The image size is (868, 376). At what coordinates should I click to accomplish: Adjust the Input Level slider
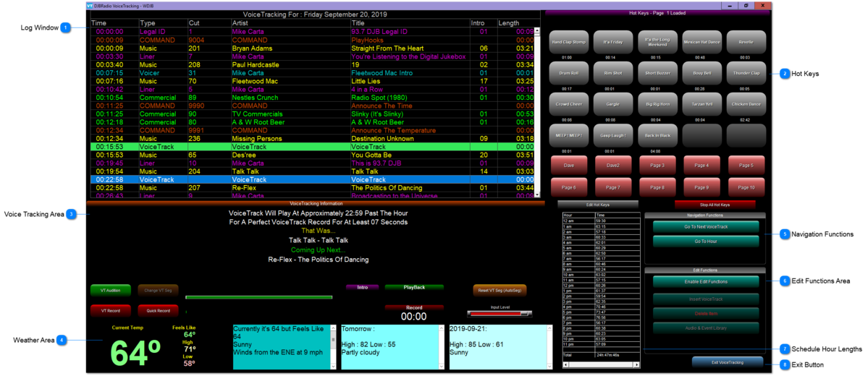point(500,314)
